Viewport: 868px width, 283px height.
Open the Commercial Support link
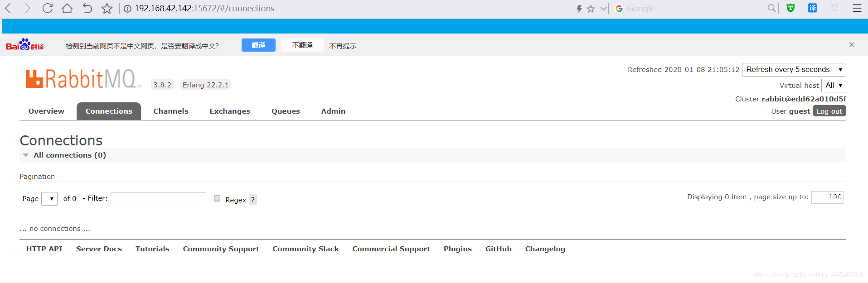pyautogui.click(x=391, y=249)
